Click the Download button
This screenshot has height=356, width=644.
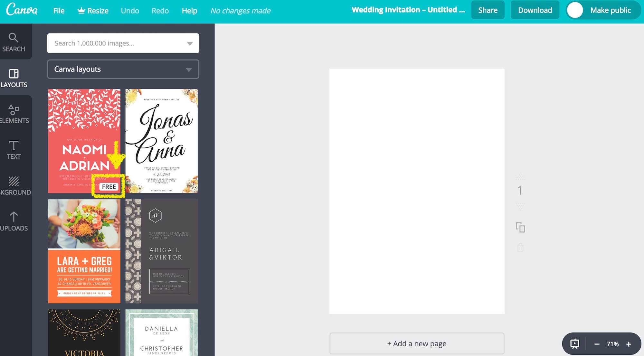[x=535, y=10]
